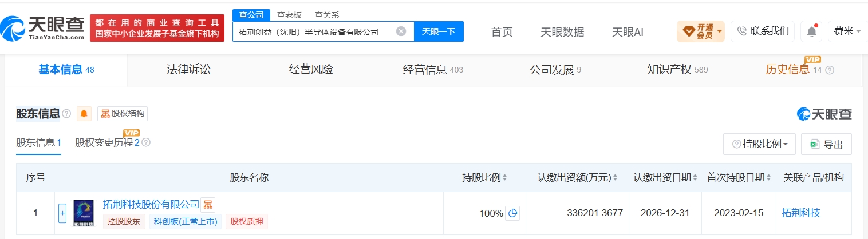The height and width of the screenshot is (239, 868).
Task: Clear the search field with the X icon
Action: (401, 31)
